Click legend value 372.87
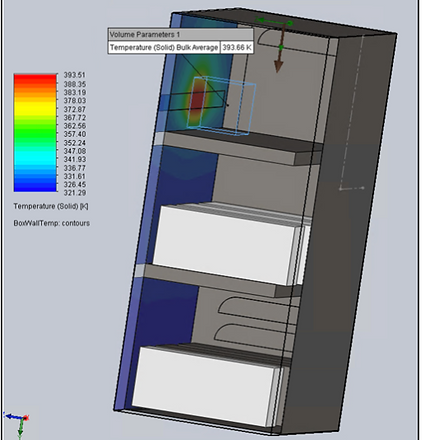 pyautogui.click(x=75, y=109)
